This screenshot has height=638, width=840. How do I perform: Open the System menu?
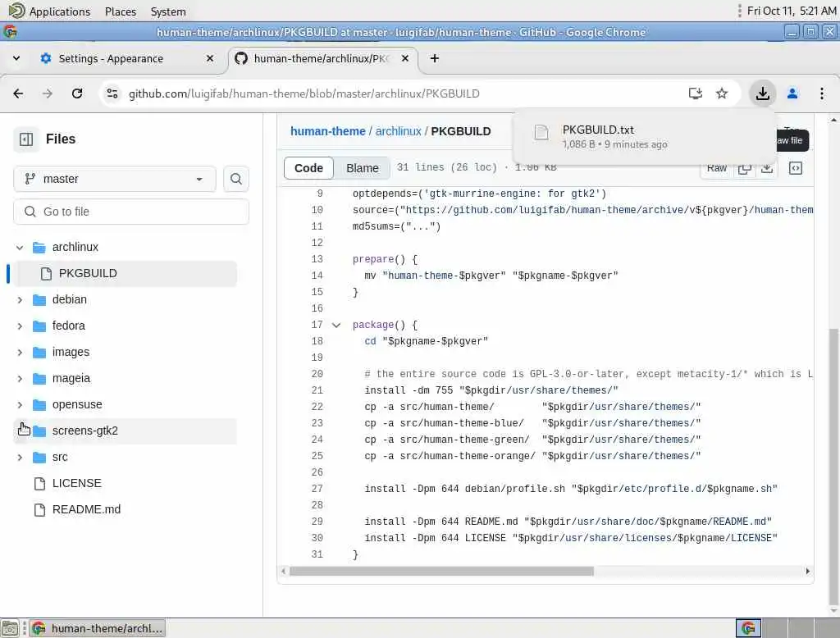[168, 11]
